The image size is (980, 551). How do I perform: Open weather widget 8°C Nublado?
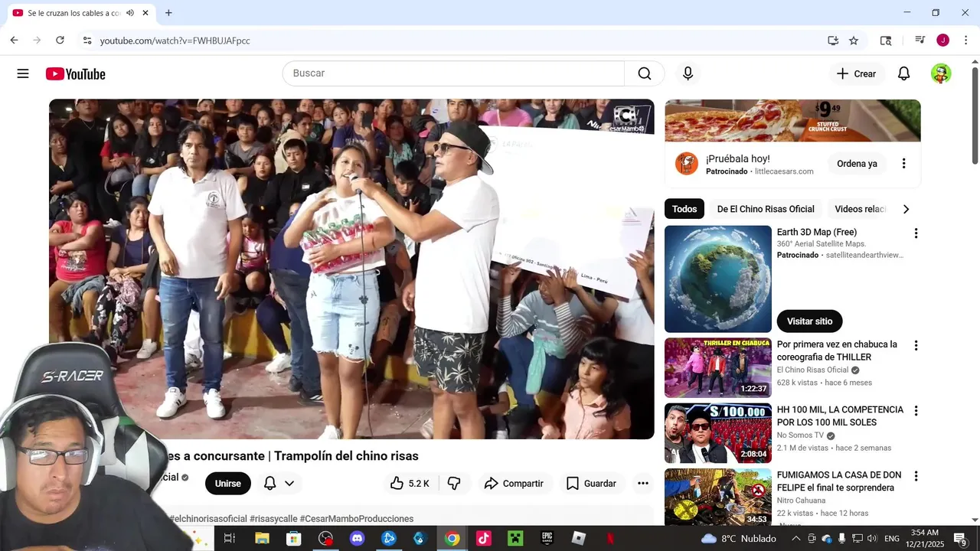pyautogui.click(x=739, y=539)
